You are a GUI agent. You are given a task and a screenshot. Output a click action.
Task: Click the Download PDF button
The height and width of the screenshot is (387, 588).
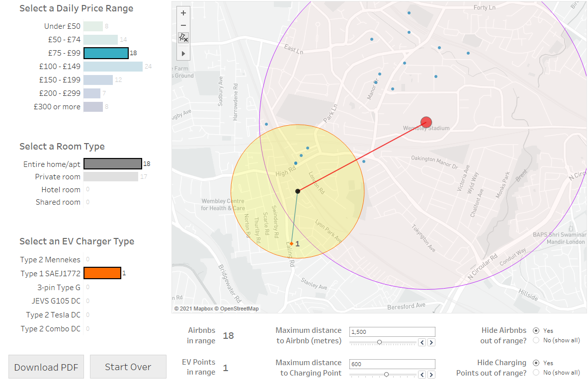(46, 367)
